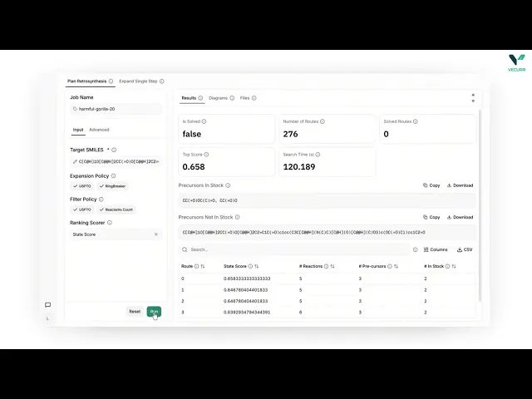Click the Precursors Not In Stock info icon

(x=238, y=217)
